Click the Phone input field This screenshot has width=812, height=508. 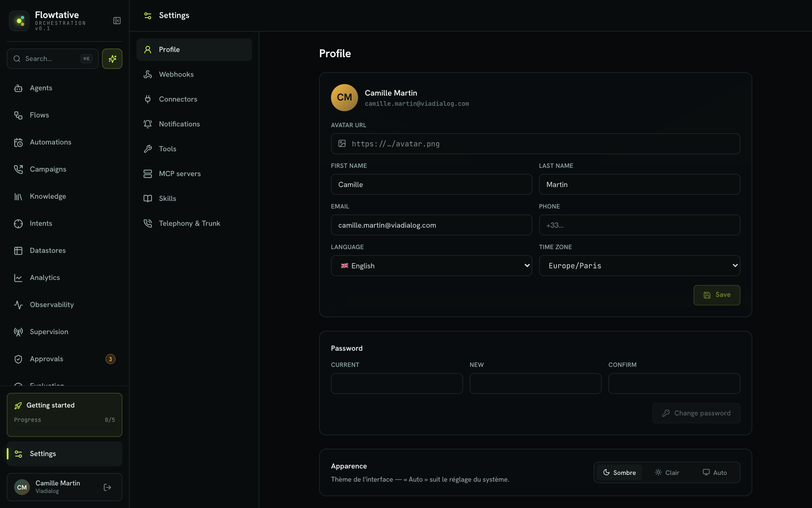coord(639,225)
